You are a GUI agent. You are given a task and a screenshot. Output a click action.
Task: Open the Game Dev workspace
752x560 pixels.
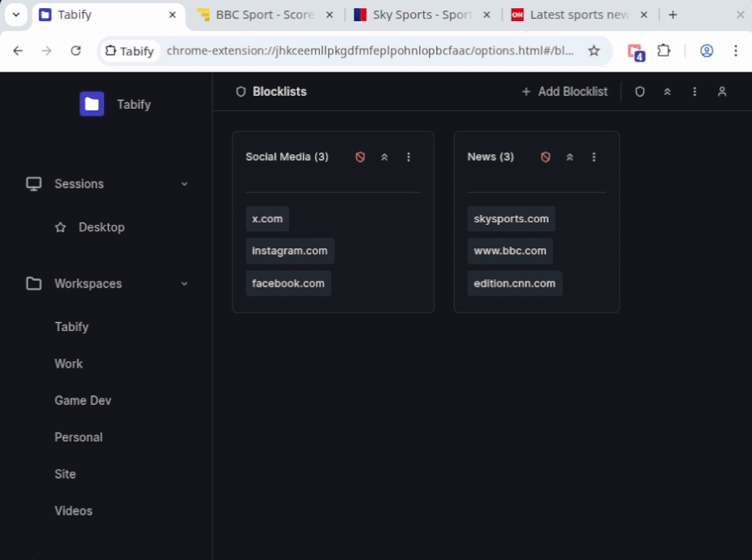tap(83, 400)
